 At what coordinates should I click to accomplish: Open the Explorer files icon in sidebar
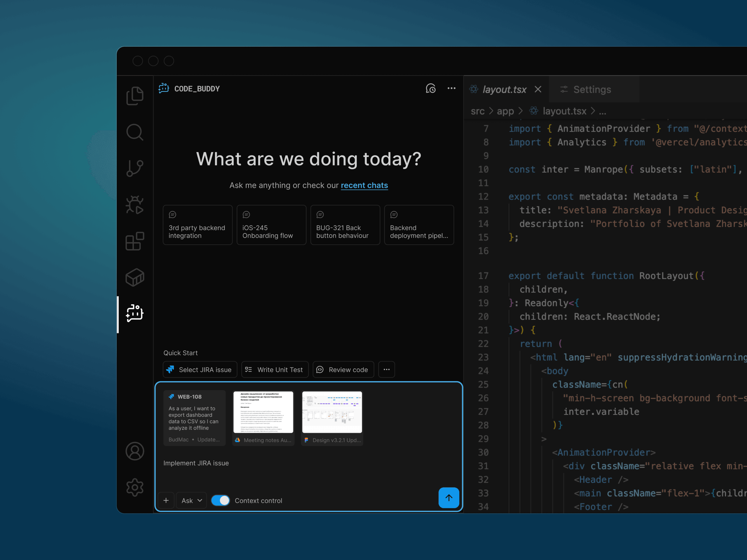coord(135,96)
